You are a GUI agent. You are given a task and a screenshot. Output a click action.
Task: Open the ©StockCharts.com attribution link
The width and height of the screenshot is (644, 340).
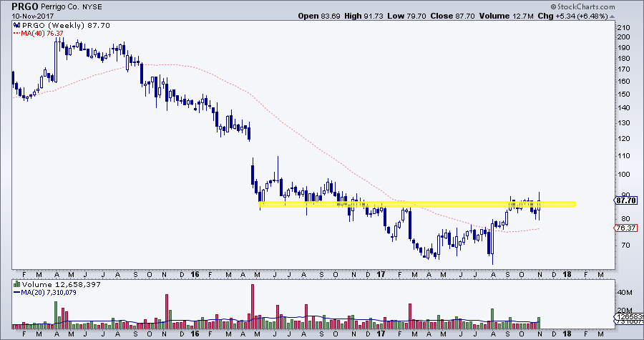coord(582,6)
